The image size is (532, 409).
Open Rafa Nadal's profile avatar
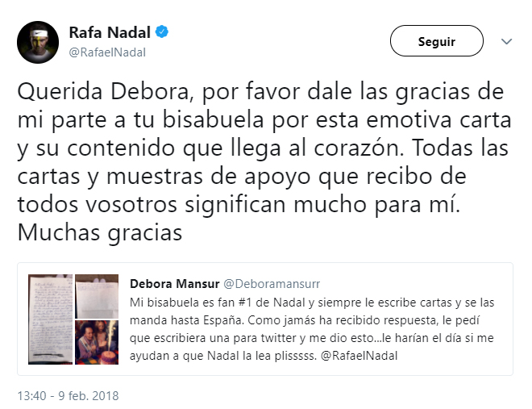(x=38, y=42)
